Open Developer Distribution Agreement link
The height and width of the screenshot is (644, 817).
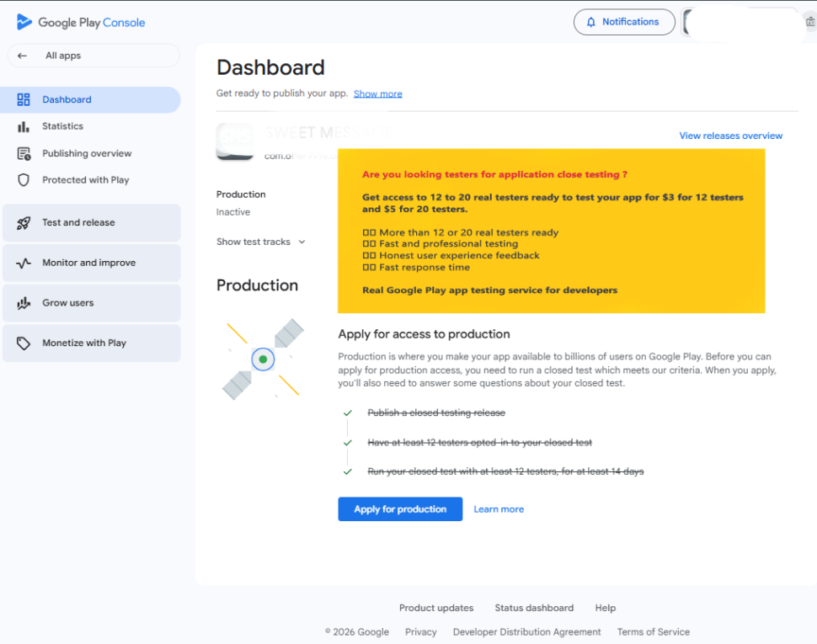526,632
